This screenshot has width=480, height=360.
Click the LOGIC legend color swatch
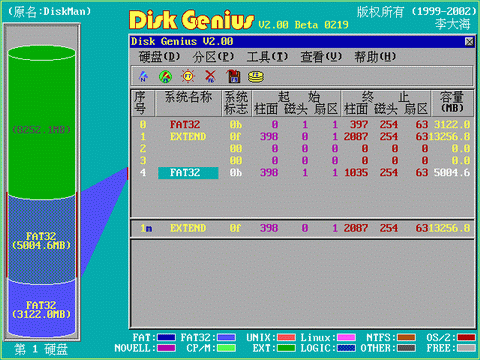pyautogui.click(x=346, y=348)
